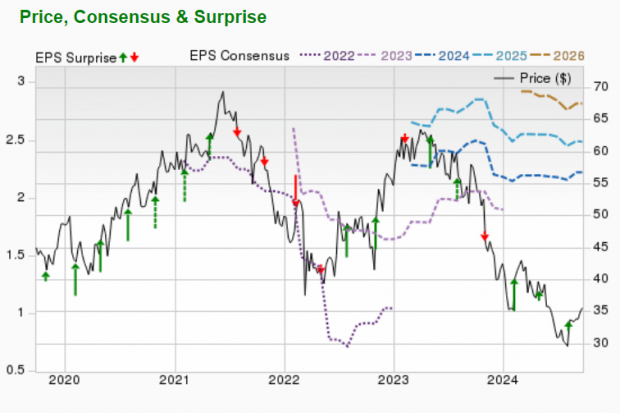
Task: Click the 70 value on the right price axis
Action: [601, 87]
